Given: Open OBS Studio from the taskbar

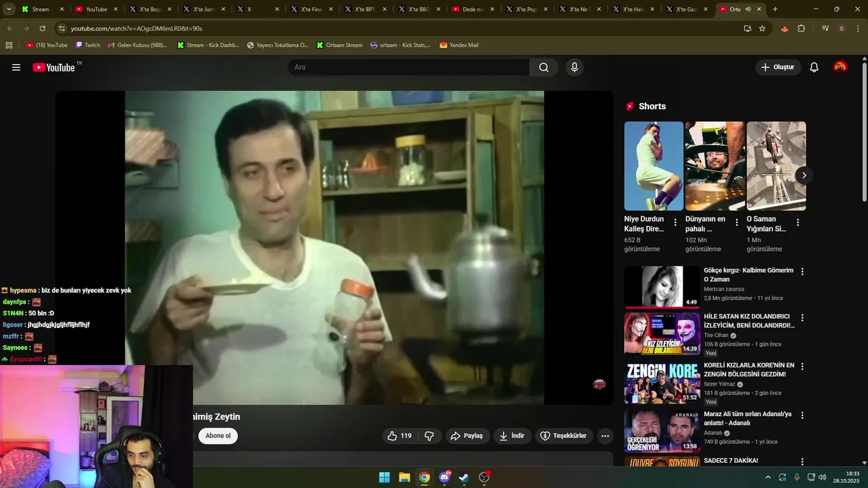Looking at the screenshot, I should tap(484, 477).
